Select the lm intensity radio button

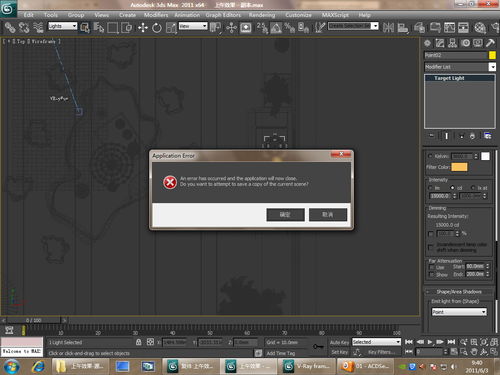430,188
